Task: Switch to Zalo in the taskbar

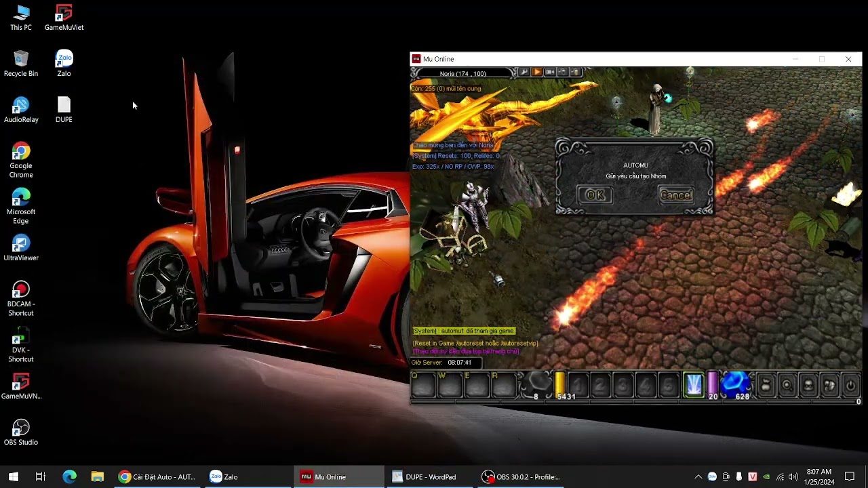Action: 248,476
